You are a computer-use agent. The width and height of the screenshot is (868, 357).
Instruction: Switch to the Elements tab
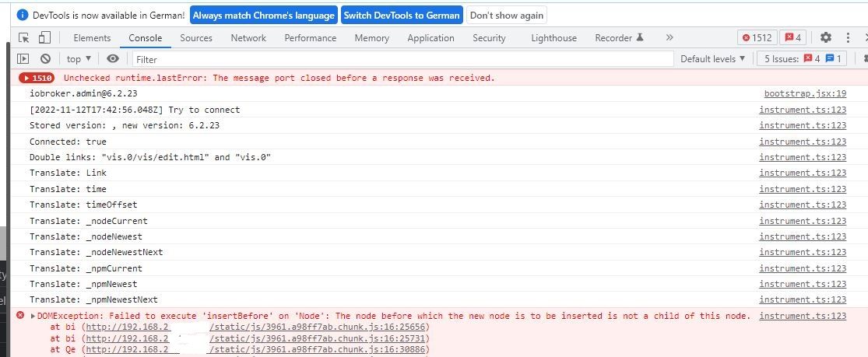click(x=92, y=37)
